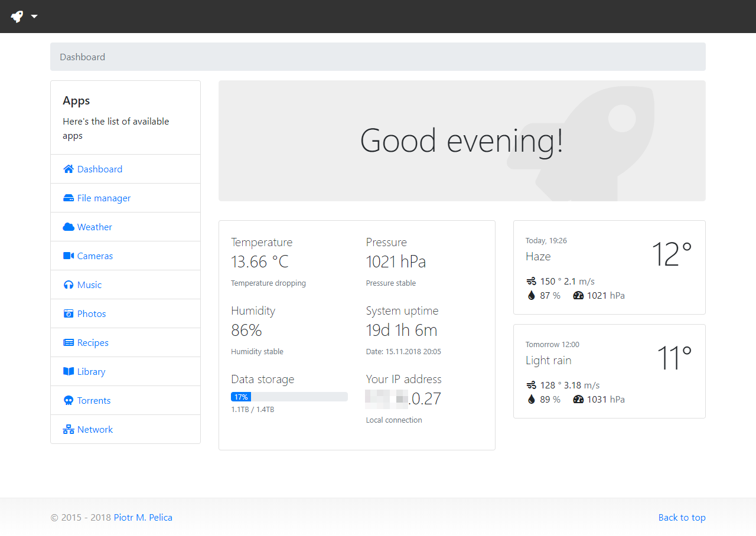The width and height of the screenshot is (756, 536).
Task: Click the File manager drive icon
Action: point(69,198)
